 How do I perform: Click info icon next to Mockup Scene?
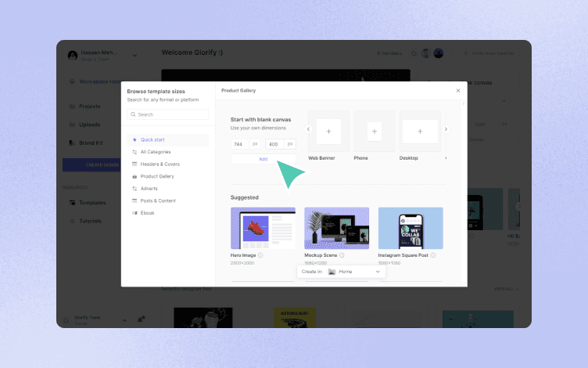342,255
